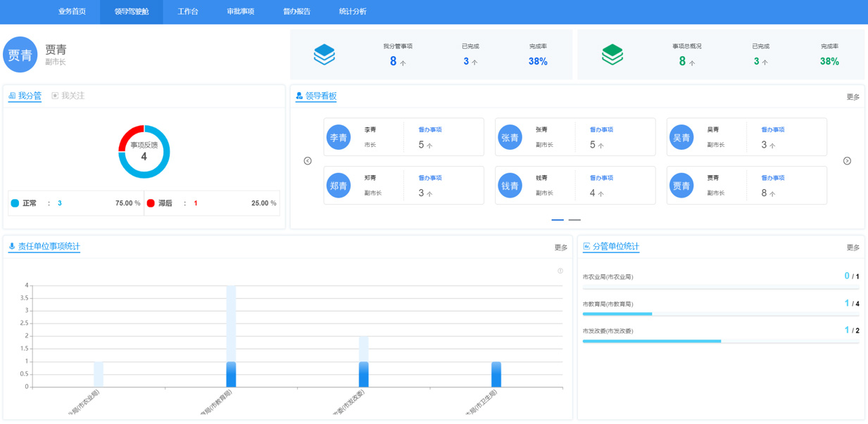Go to next leader board page arrow
The width and height of the screenshot is (868, 424).
(x=847, y=161)
